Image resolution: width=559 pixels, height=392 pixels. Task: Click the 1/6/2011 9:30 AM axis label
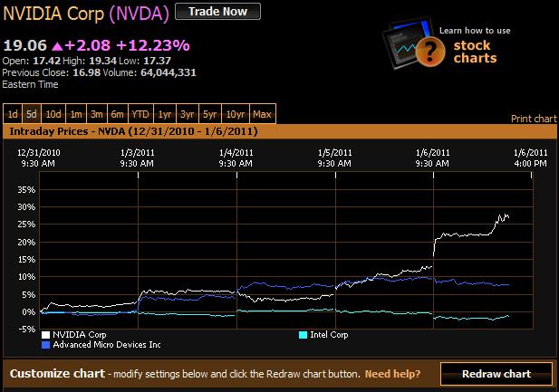(x=432, y=158)
